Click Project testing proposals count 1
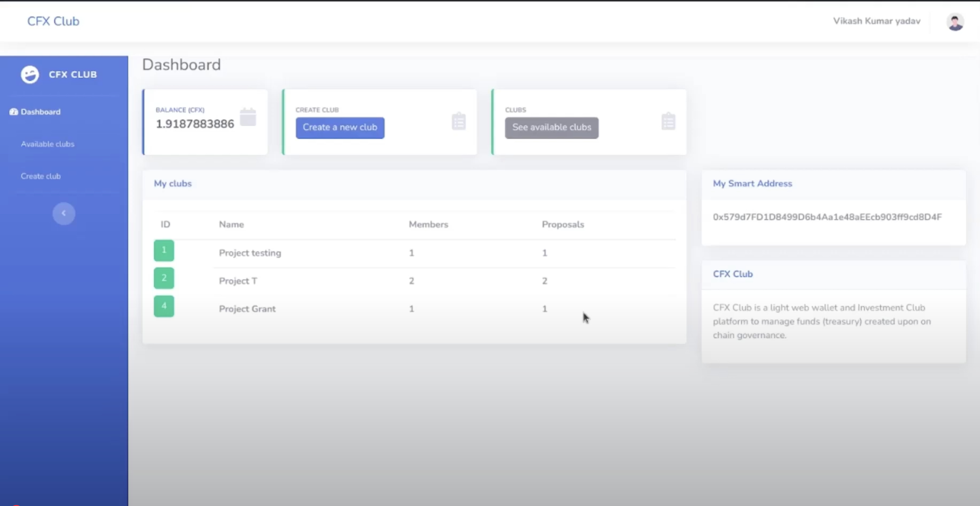 click(545, 253)
